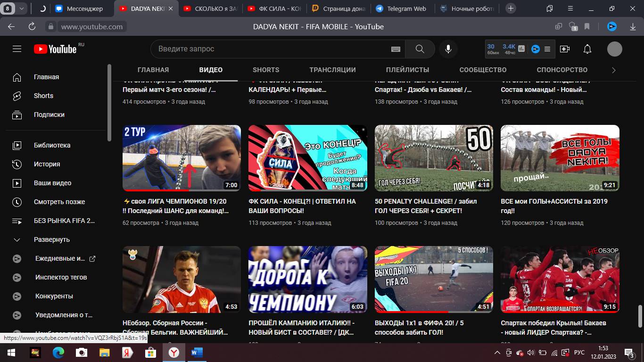Switch to the ПЛЕЙЛИСТЫ channel tab
The width and height of the screenshot is (644, 362).
[407, 70]
